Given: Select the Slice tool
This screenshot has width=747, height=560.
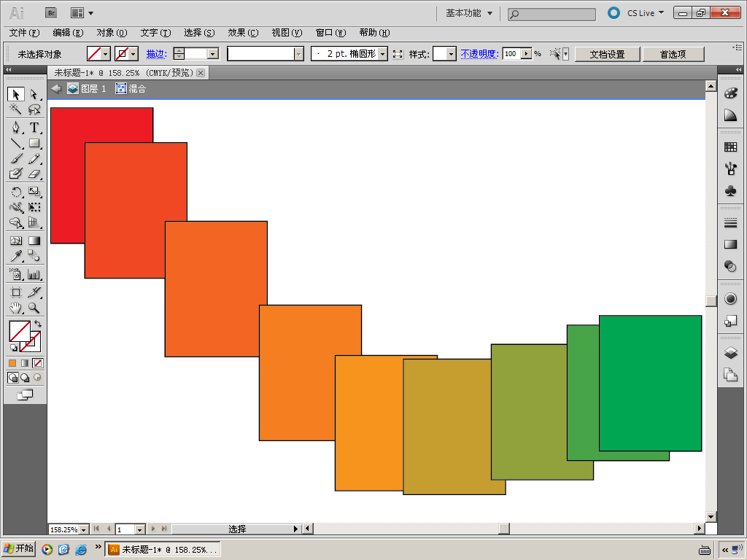Looking at the screenshot, I should pos(34,292).
